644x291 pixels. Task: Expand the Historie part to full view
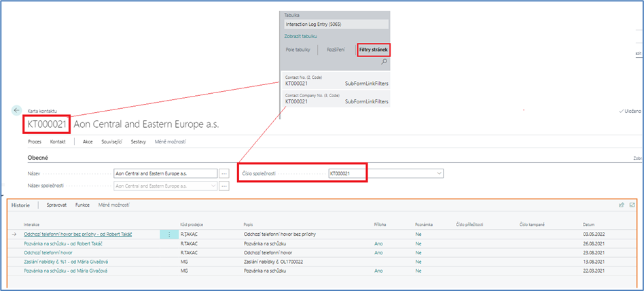coord(632,205)
